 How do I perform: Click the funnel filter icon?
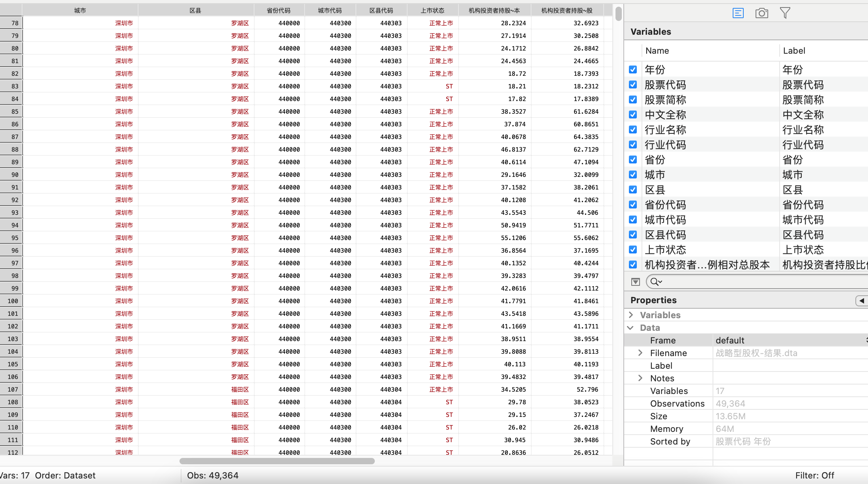point(785,13)
